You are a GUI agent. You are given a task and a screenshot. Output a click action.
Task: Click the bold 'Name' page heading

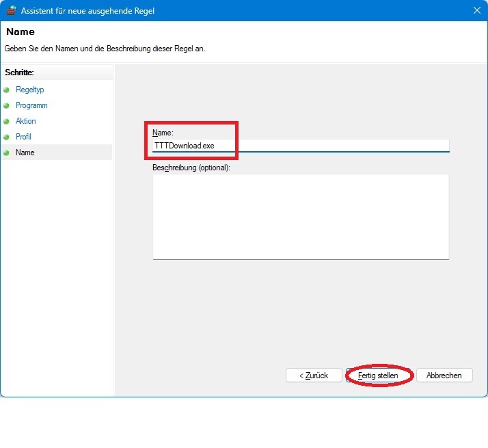pos(21,31)
